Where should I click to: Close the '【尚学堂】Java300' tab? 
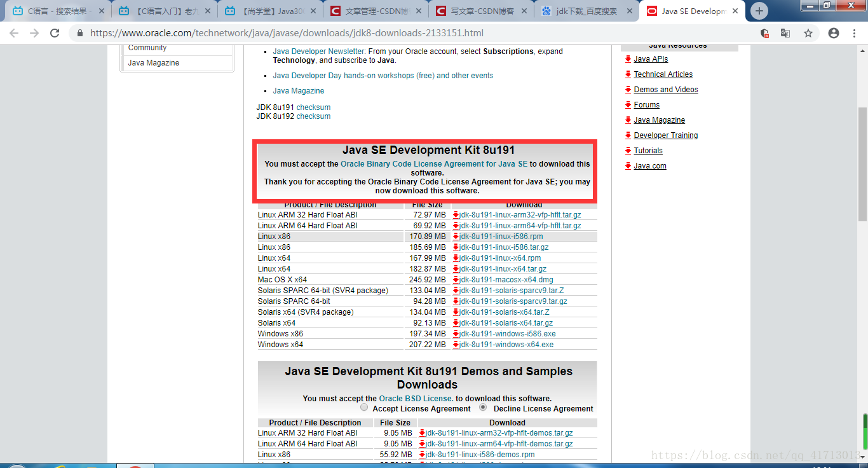pyautogui.click(x=313, y=11)
